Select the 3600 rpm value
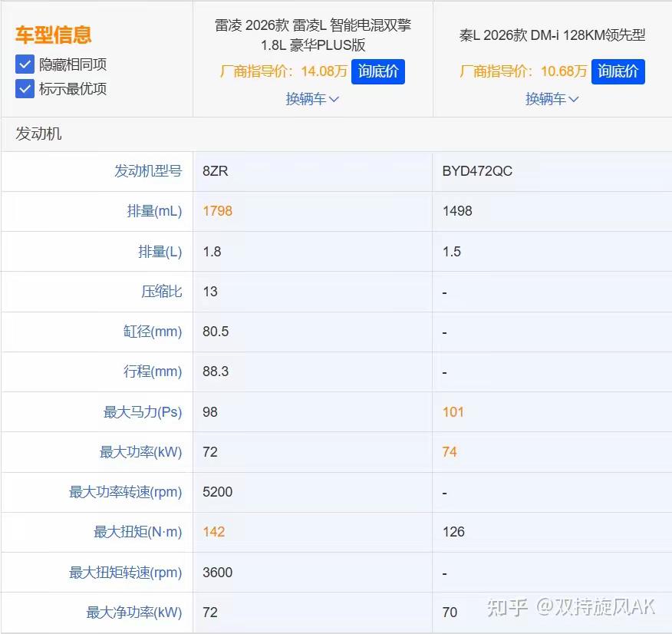Screen dimensions: 672x634 217,573
